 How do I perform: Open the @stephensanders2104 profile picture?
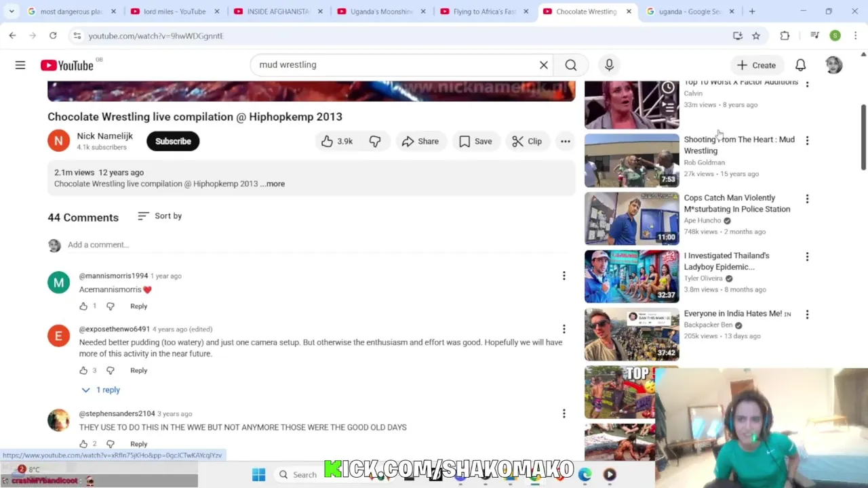(x=58, y=420)
